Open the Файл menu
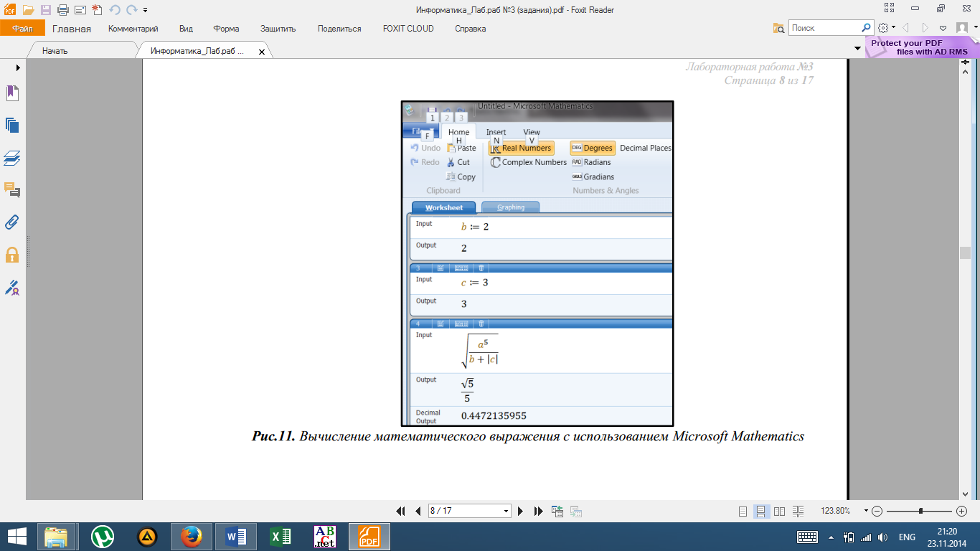This screenshot has height=551, width=980. click(x=22, y=29)
